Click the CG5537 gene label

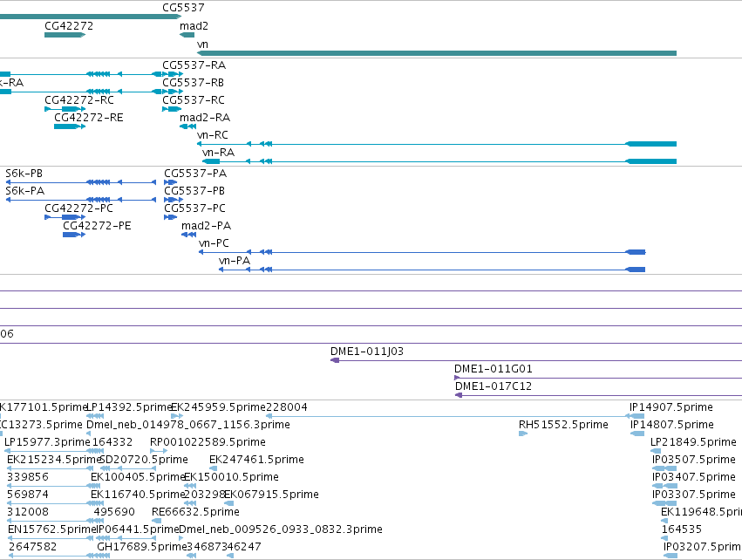tap(183, 8)
